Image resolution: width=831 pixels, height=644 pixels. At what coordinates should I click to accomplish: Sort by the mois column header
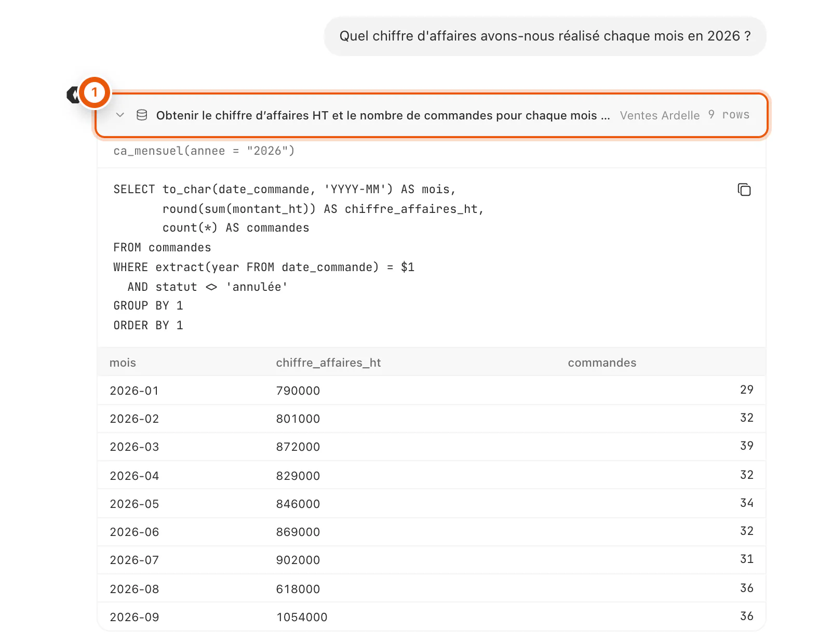tap(123, 363)
